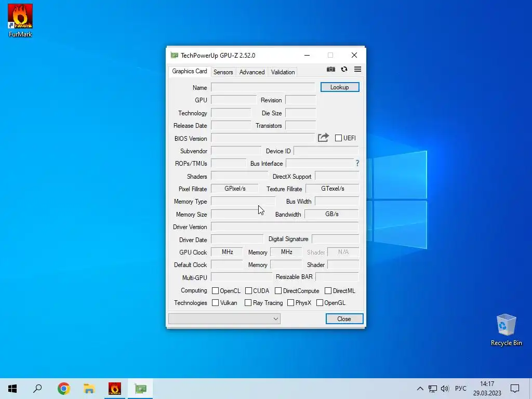Select the Recycle Bin desktop icon
Screen dimensions: 532x399
point(506,329)
